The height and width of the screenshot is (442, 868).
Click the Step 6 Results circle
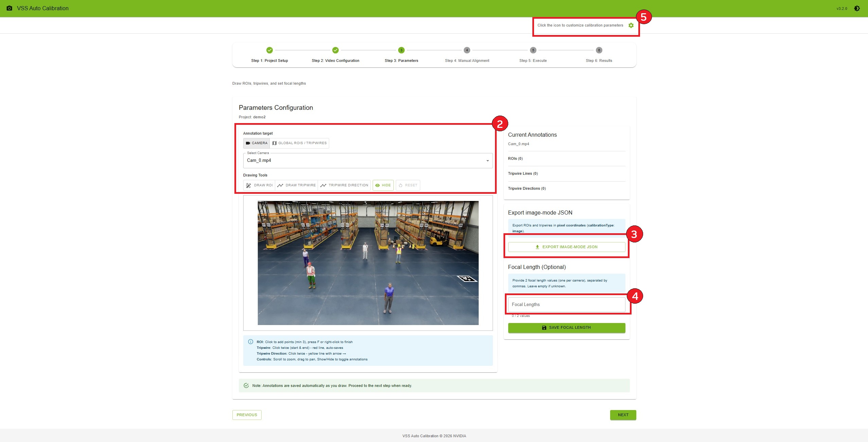(x=599, y=50)
